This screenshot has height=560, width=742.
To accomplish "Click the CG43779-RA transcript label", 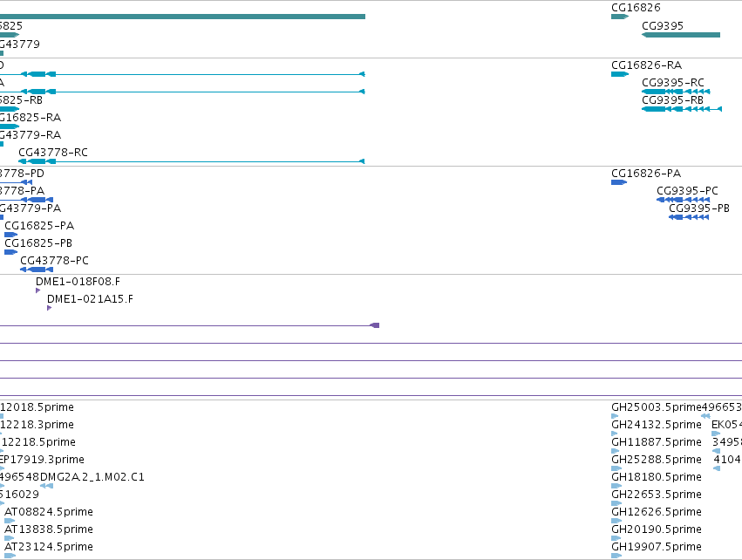I will coord(31,135).
